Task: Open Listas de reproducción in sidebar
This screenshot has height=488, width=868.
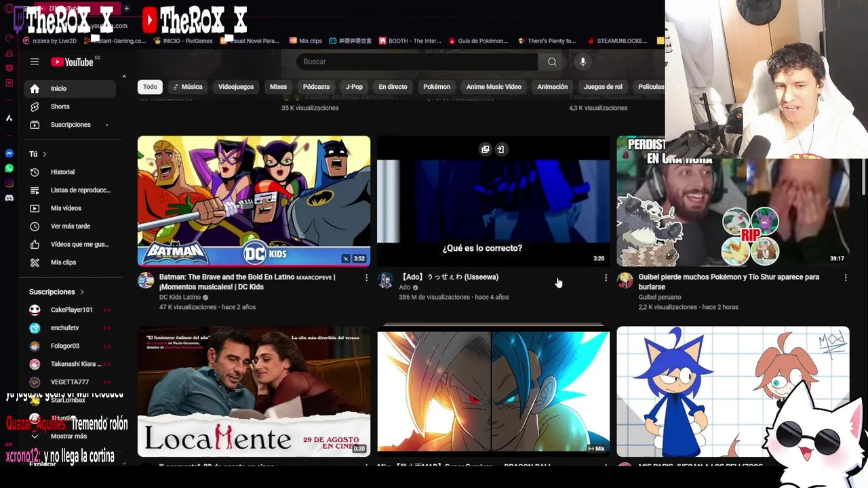Action: [70, 190]
